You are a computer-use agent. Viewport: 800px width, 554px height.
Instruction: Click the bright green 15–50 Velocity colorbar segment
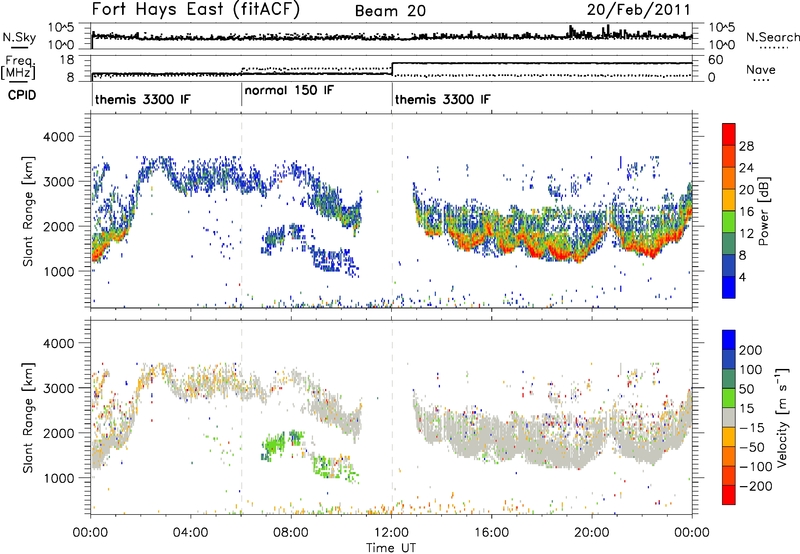pyautogui.click(x=729, y=398)
